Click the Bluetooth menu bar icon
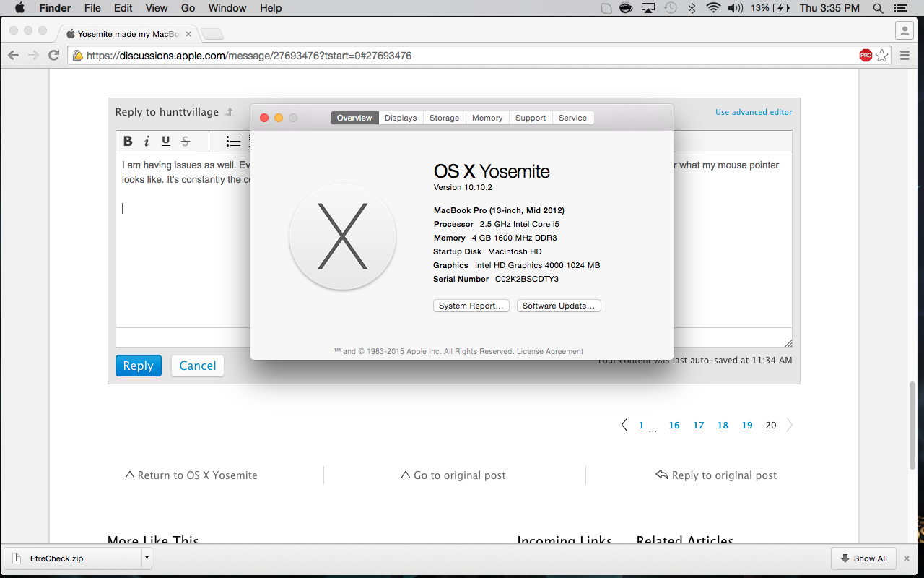Viewport: 924px width, 578px height. (x=692, y=8)
